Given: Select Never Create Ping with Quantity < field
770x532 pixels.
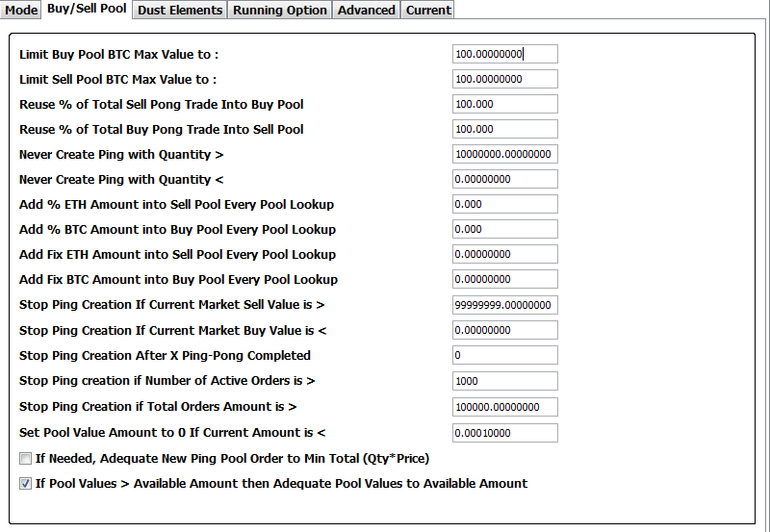Looking at the screenshot, I should pos(504,179).
